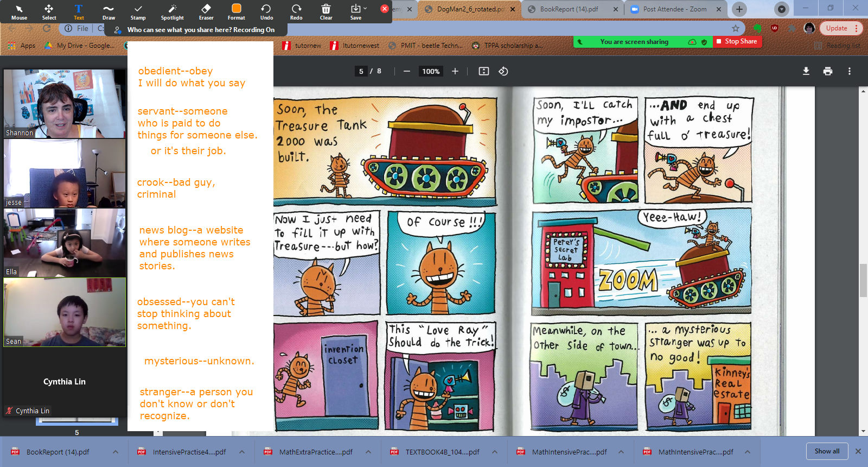Viewport: 868px width, 467px height.
Task: Select jesse's video thumbnail
Action: tap(65, 173)
